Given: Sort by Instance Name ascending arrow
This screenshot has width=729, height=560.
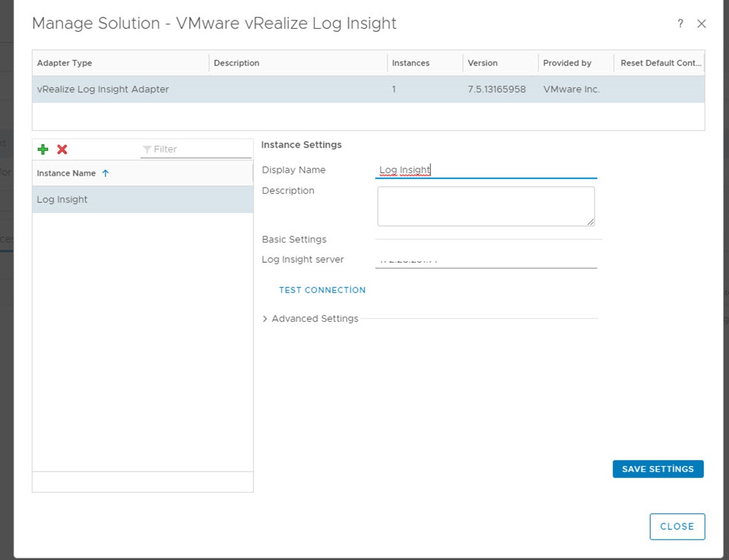Looking at the screenshot, I should pos(106,173).
